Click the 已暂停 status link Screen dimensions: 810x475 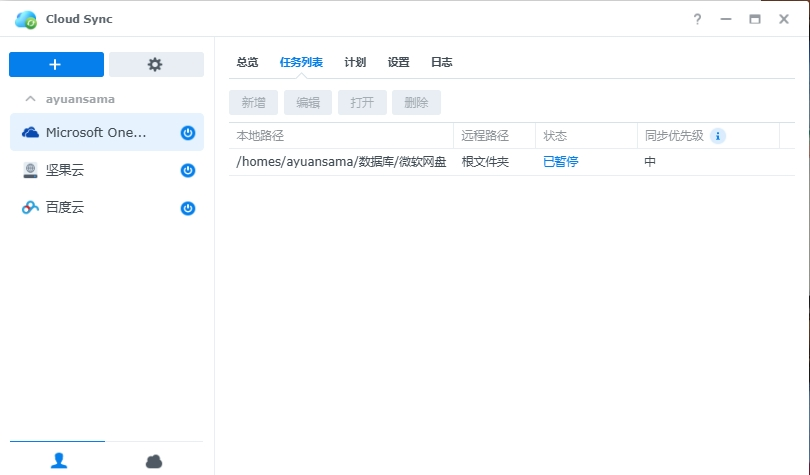point(560,161)
